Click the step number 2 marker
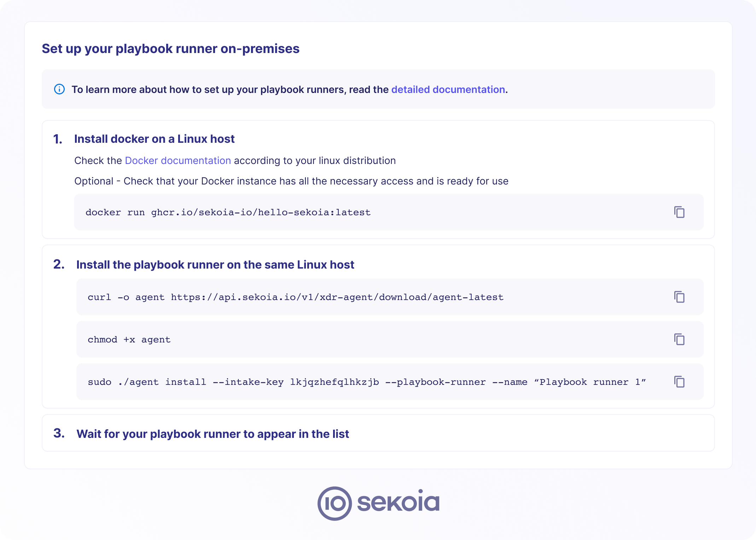 pos(59,264)
